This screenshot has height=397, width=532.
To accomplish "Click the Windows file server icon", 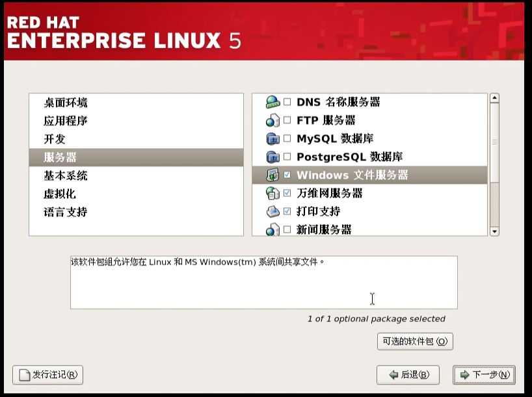I will tap(273, 175).
